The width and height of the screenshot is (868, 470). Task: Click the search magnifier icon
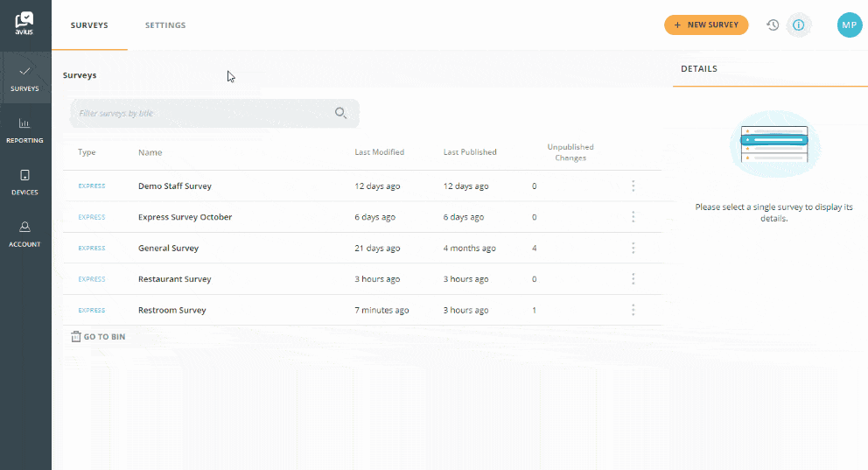point(340,113)
